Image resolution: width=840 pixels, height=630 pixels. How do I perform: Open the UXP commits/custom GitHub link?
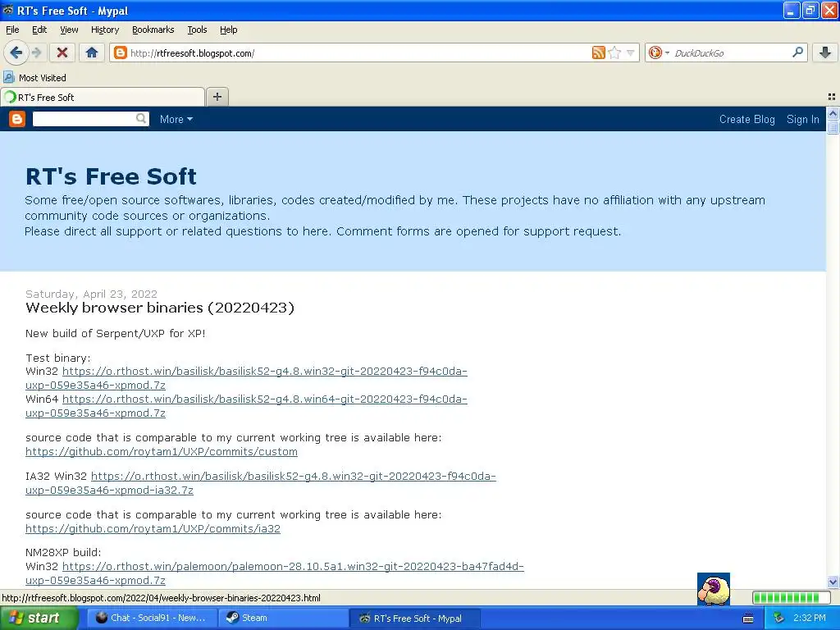(162, 452)
